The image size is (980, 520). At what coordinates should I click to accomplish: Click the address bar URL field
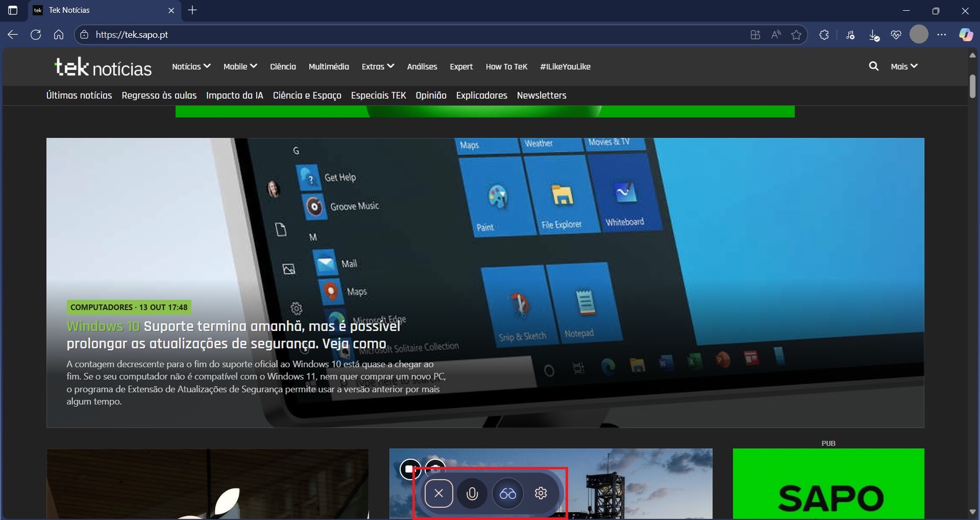(357, 35)
